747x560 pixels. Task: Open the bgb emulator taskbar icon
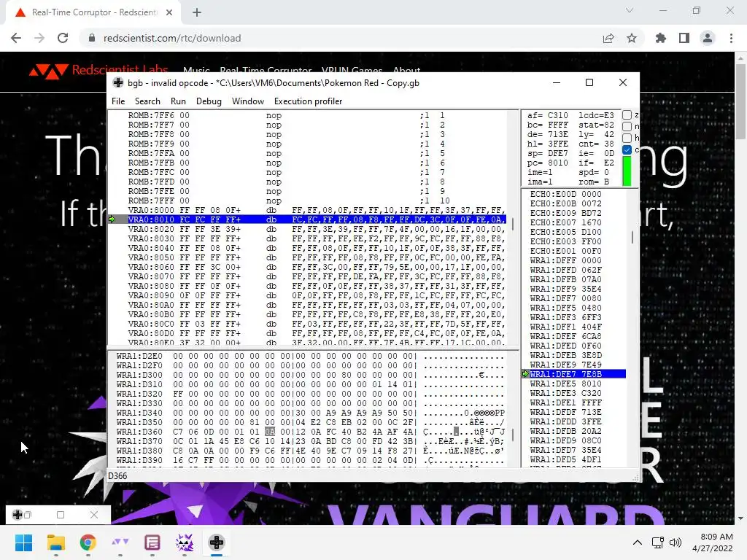point(216,542)
